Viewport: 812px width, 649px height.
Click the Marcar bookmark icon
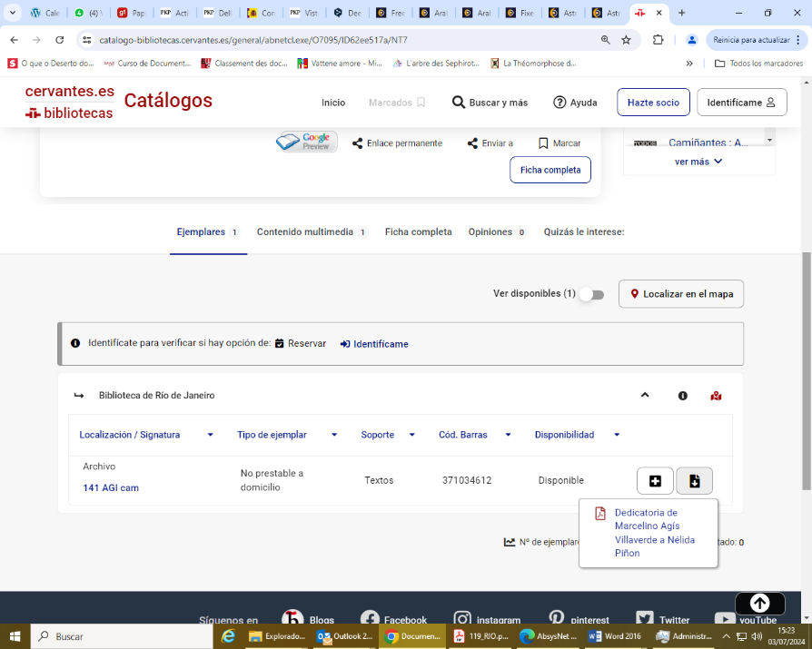point(542,143)
